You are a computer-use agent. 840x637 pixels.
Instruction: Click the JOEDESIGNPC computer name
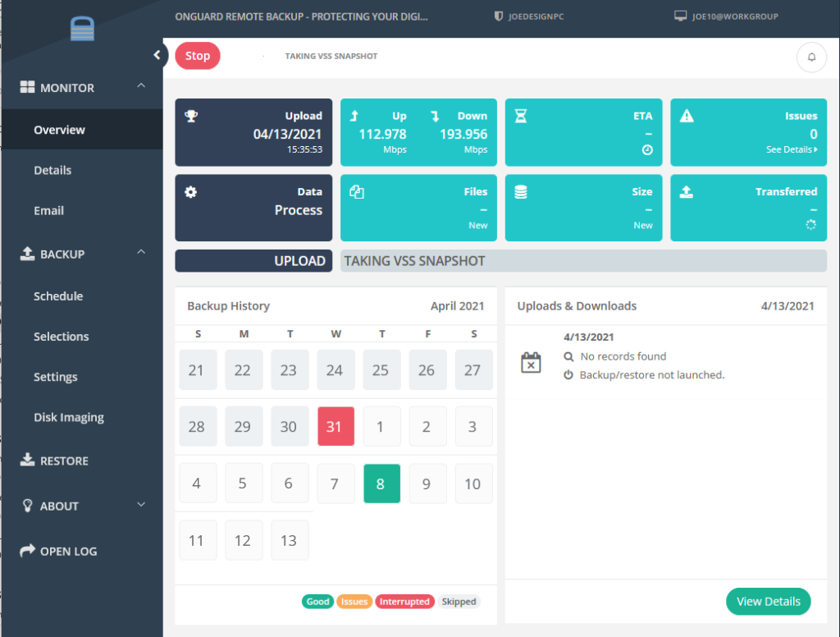[x=536, y=16]
